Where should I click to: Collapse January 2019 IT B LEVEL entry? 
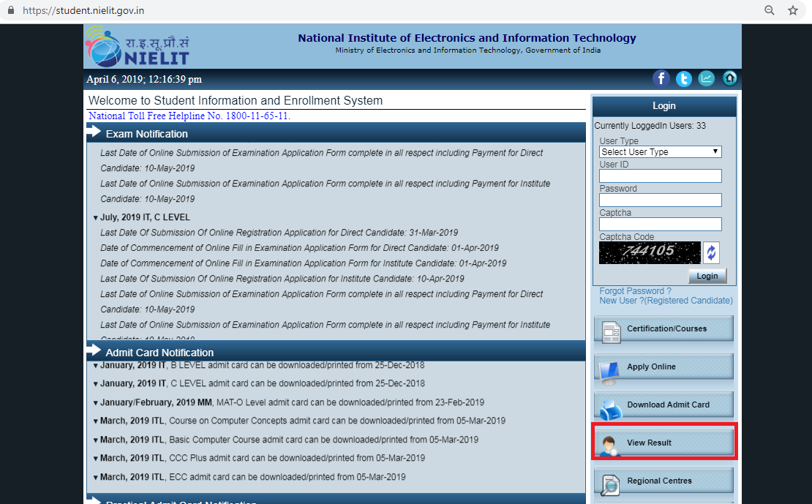(x=95, y=366)
